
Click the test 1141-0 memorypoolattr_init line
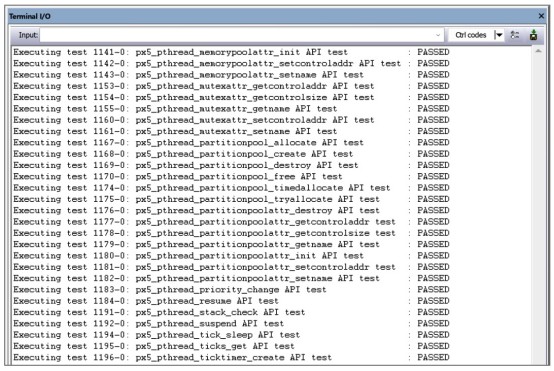click(x=231, y=52)
